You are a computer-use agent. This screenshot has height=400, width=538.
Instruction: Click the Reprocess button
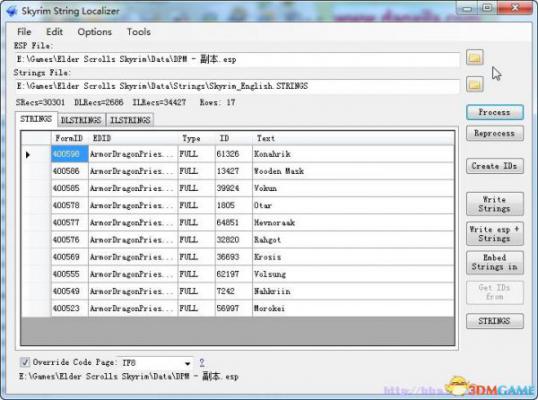click(494, 133)
